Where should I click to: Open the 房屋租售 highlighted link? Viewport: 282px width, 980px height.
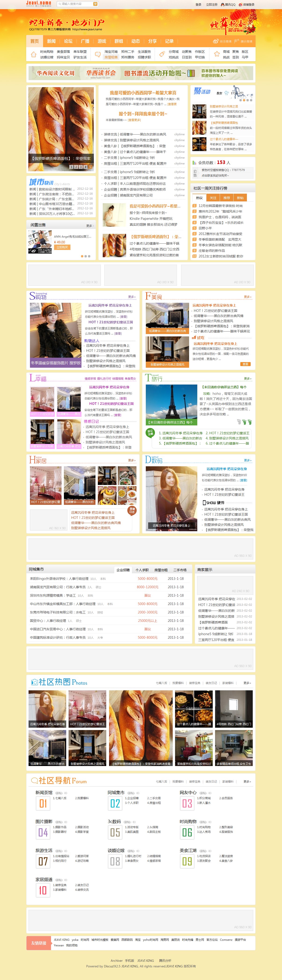111,57
